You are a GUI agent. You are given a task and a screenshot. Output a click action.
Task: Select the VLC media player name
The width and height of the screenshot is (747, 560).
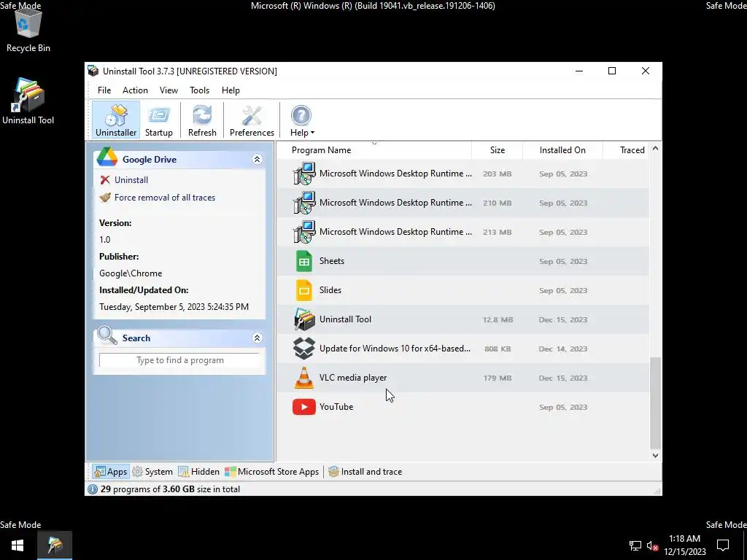pos(353,378)
